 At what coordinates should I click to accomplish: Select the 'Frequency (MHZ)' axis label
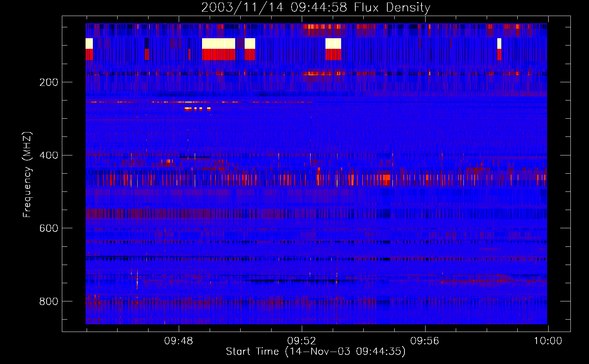[x=27, y=175]
